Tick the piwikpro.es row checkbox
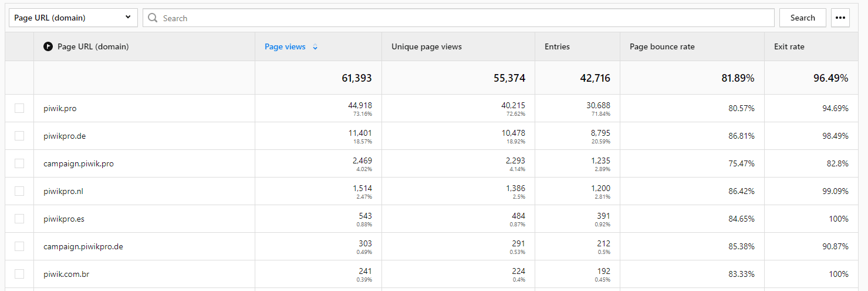This screenshot has width=868, height=291. (19, 219)
